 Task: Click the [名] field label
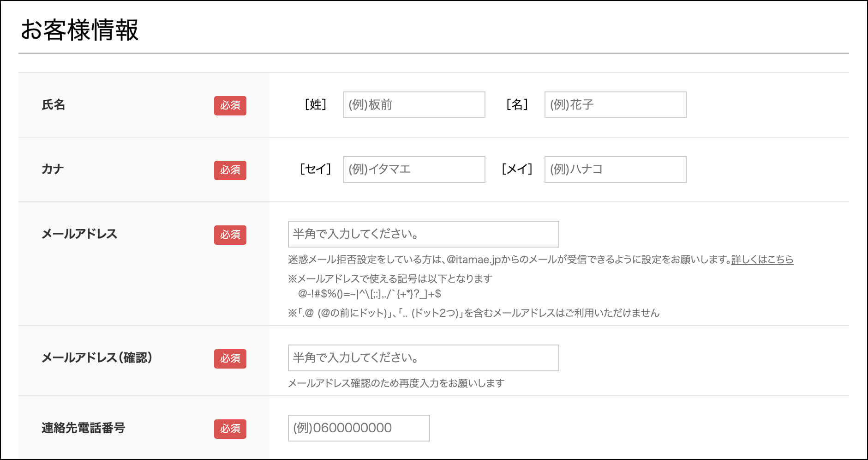(x=517, y=104)
